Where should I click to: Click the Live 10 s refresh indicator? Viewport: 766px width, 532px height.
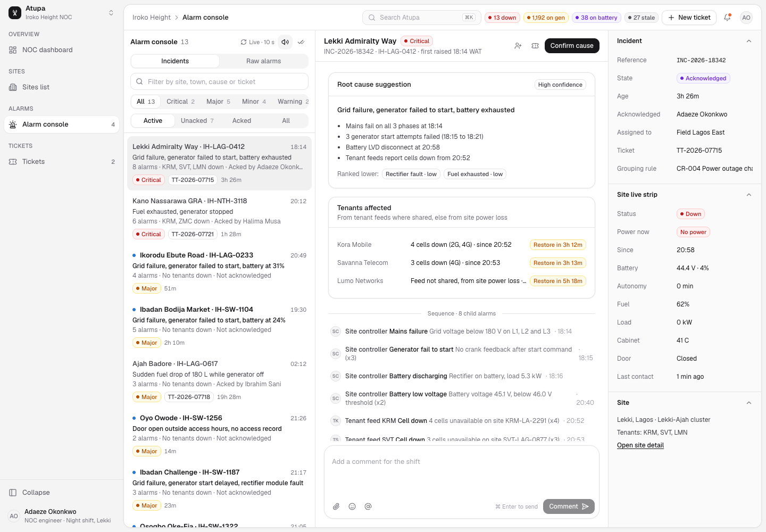[x=257, y=42]
